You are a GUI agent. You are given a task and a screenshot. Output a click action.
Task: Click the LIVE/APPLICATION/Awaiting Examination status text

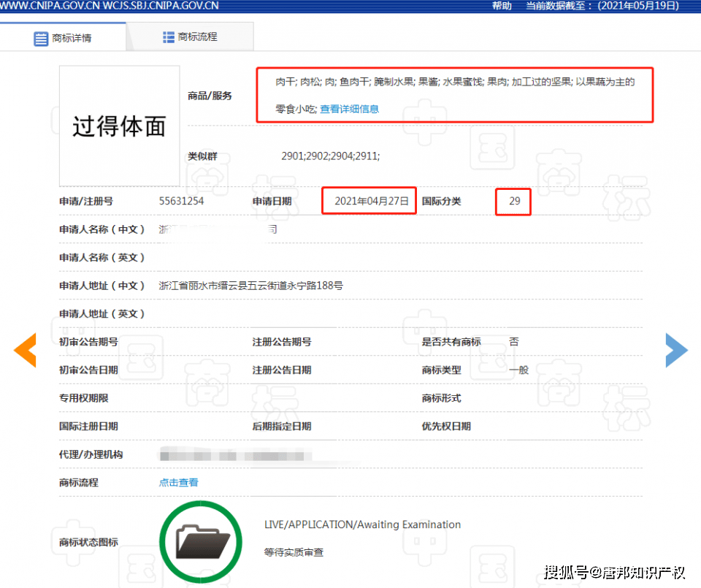[362, 524]
